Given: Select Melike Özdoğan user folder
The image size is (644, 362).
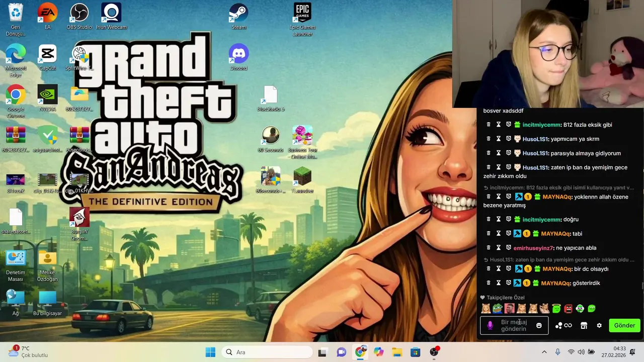Looking at the screenshot, I should (47, 265).
